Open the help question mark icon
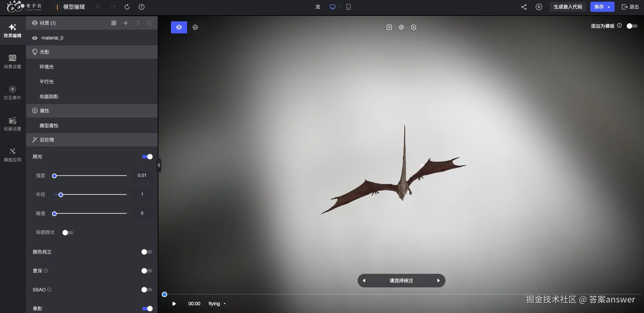 click(x=142, y=7)
